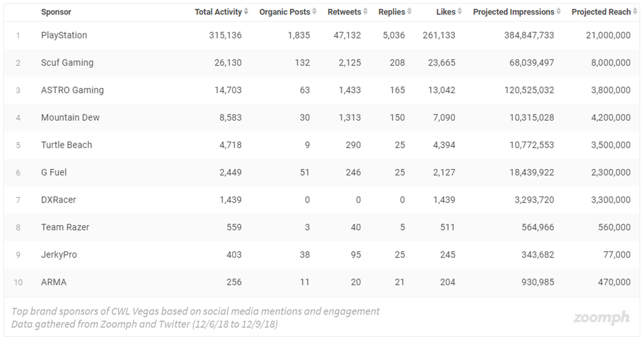644x337 pixels.
Task: Click the Projected Impressions sort arrows
Action: (559, 12)
